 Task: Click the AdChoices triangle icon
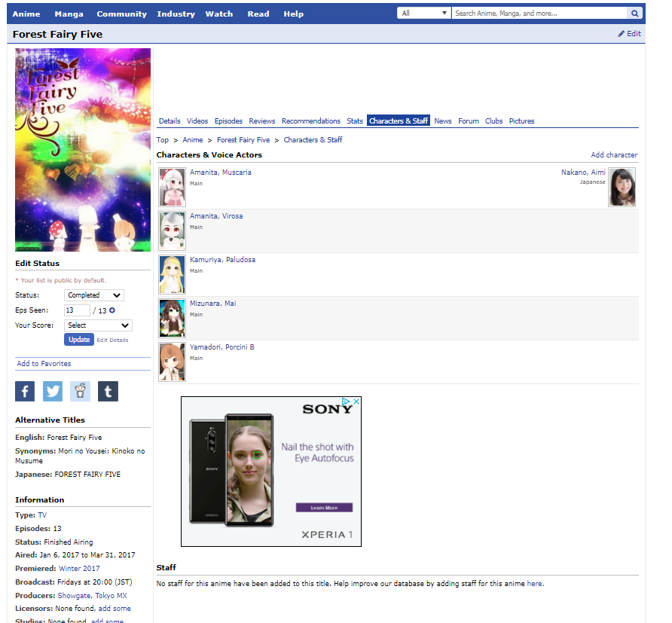[346, 402]
